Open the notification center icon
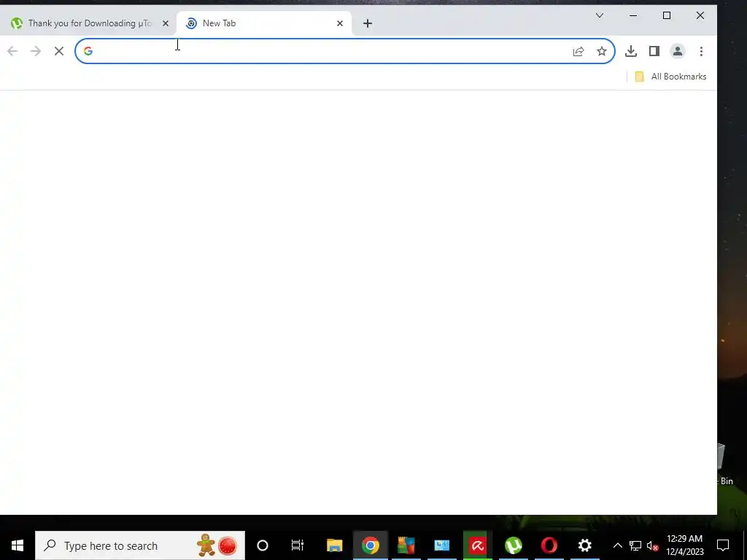The width and height of the screenshot is (747, 560). click(723, 545)
